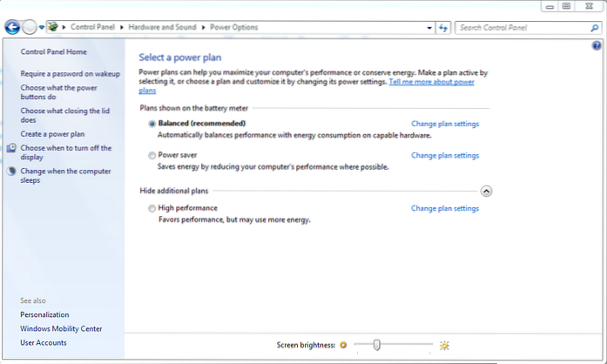607x364 pixels.
Task: Open Choose what closing the lid does
Action: click(x=64, y=116)
